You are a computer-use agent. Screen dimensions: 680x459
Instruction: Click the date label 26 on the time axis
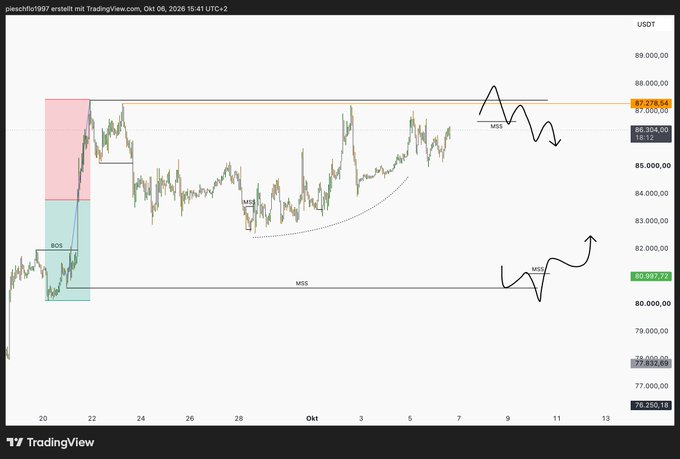[x=190, y=419]
